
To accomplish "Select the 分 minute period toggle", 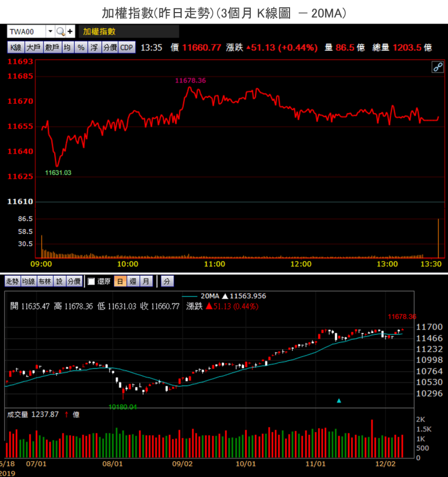I will (x=167, y=281).
